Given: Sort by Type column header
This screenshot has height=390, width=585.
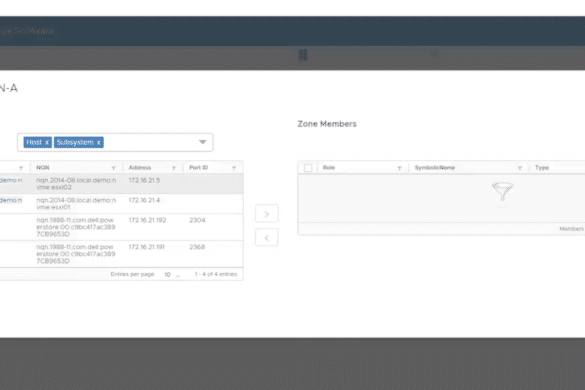Looking at the screenshot, I should pyautogui.click(x=542, y=168).
